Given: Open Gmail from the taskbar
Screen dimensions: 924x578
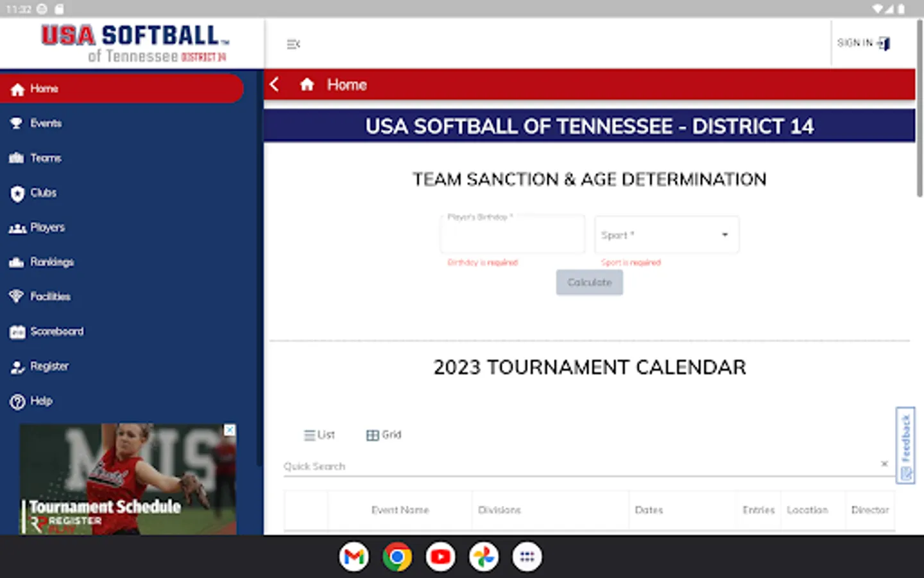Looking at the screenshot, I should [354, 557].
